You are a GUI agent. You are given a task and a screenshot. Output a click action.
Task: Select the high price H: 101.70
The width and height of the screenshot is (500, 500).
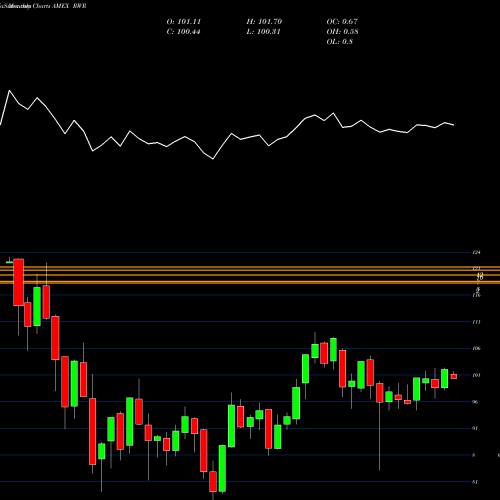[x=264, y=22]
